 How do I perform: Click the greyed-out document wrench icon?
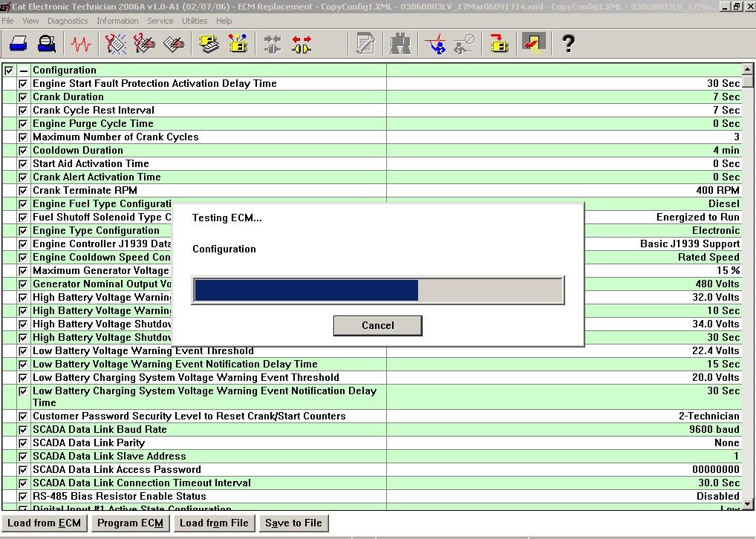365,44
